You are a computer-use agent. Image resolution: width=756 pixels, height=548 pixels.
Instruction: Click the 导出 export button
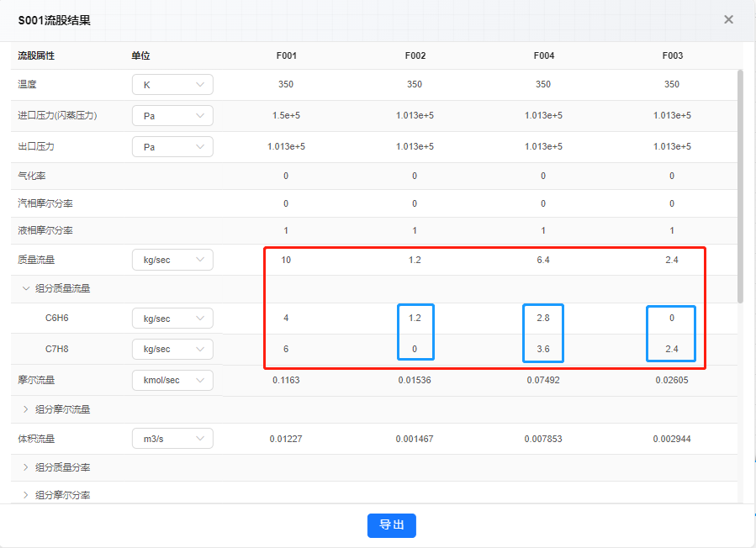tap(392, 524)
